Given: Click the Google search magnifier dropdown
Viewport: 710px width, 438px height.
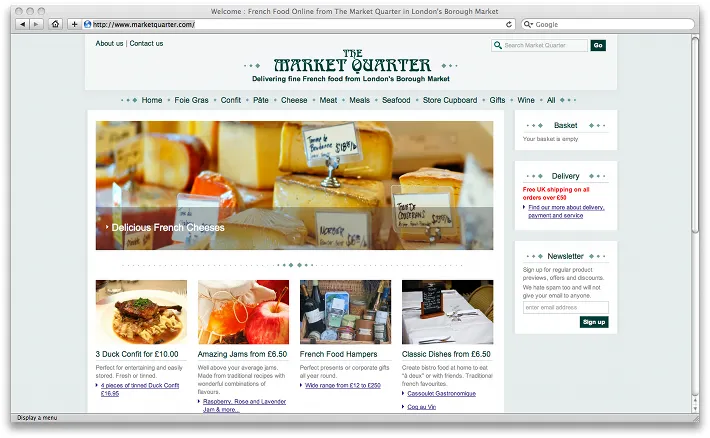Looking at the screenshot, I should click(x=528, y=24).
